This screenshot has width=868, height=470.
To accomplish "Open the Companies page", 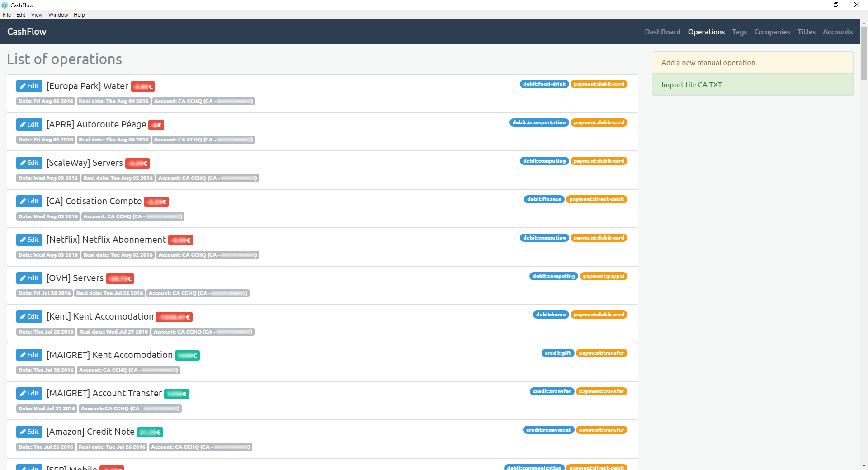I will pos(772,32).
